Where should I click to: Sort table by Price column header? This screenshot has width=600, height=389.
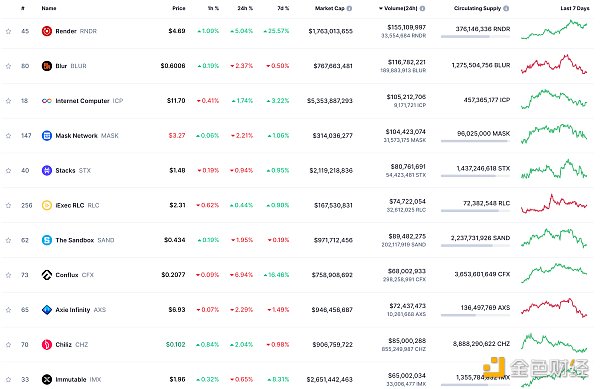click(179, 8)
